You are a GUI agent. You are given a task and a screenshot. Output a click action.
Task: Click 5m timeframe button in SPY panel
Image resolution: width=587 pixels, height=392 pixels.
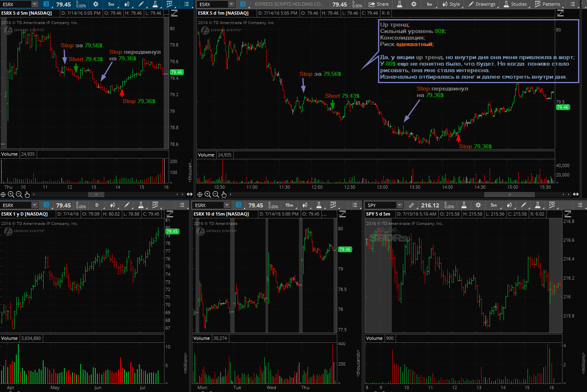click(x=494, y=205)
